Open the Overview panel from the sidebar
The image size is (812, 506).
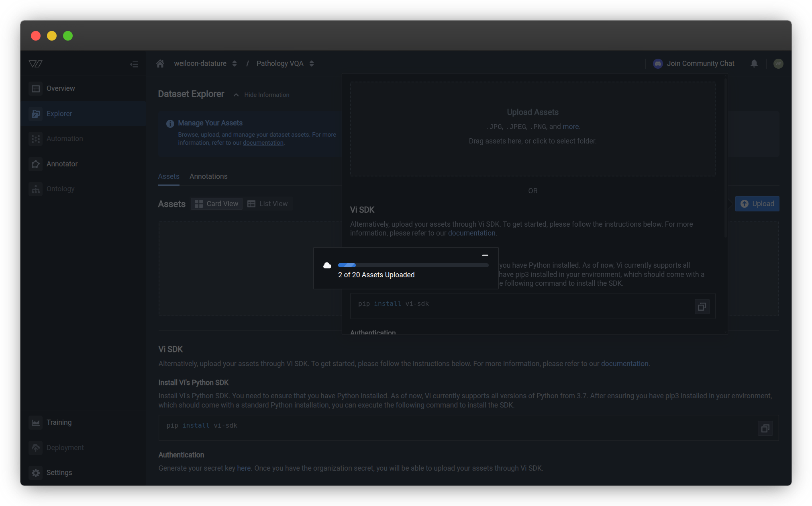[61, 88]
